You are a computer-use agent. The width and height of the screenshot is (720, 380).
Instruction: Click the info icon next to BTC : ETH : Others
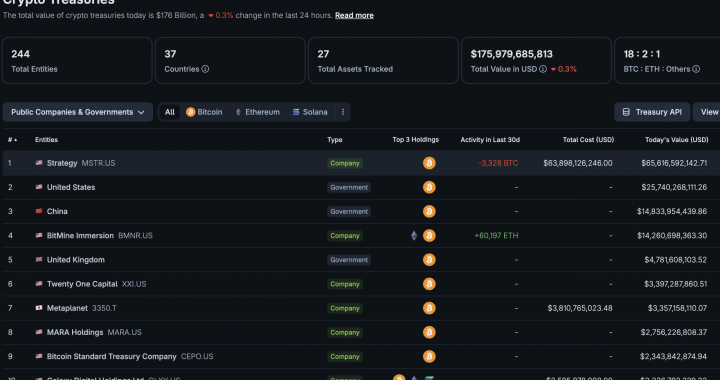[x=696, y=69]
